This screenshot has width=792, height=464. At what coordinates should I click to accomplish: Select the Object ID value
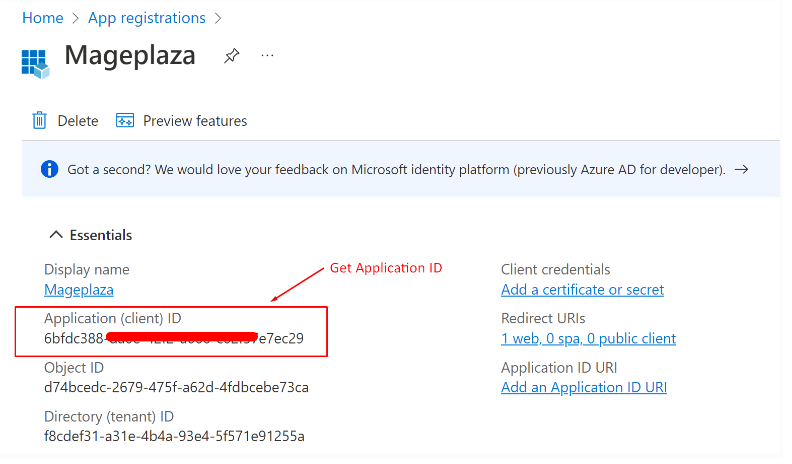(176, 387)
